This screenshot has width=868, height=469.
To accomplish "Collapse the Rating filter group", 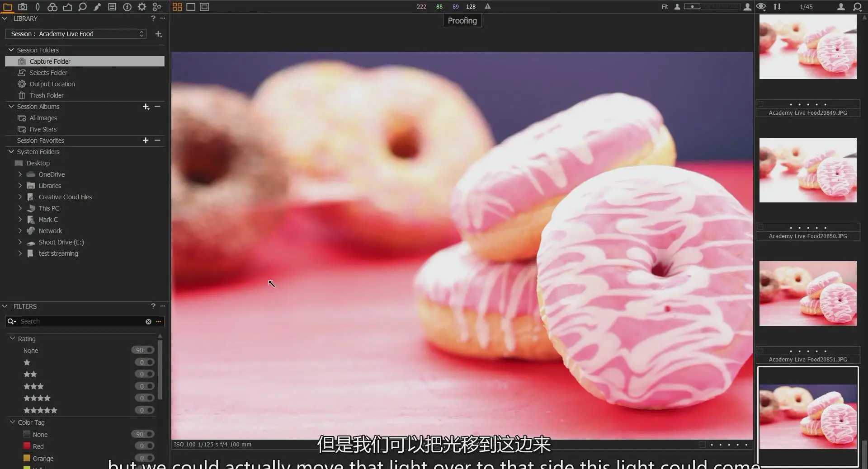I will 13,338.
